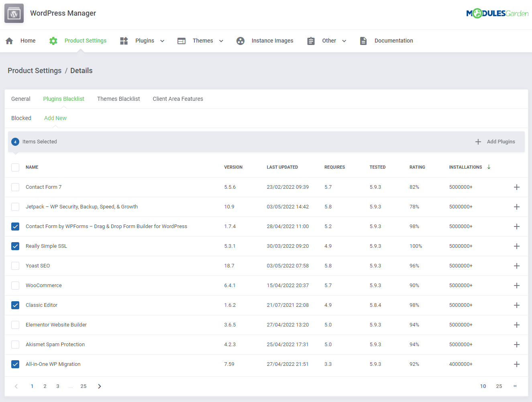Click the Instance Images circle icon
The width and height of the screenshot is (532, 402).
pos(241,41)
